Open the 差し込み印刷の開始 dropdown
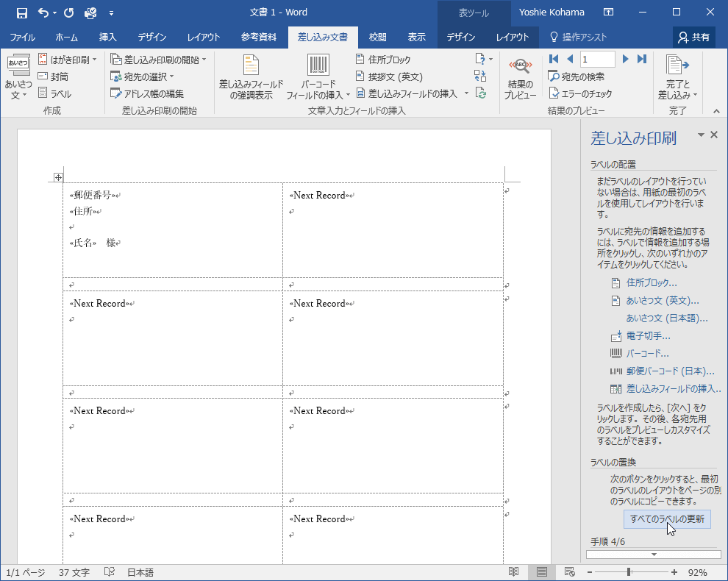Image resolution: width=728 pixels, height=581 pixels. (x=158, y=60)
